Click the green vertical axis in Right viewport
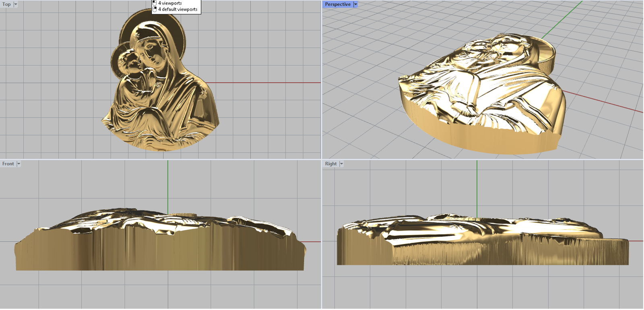Image resolution: width=644 pixels, height=310 pixels. pyautogui.click(x=477, y=185)
